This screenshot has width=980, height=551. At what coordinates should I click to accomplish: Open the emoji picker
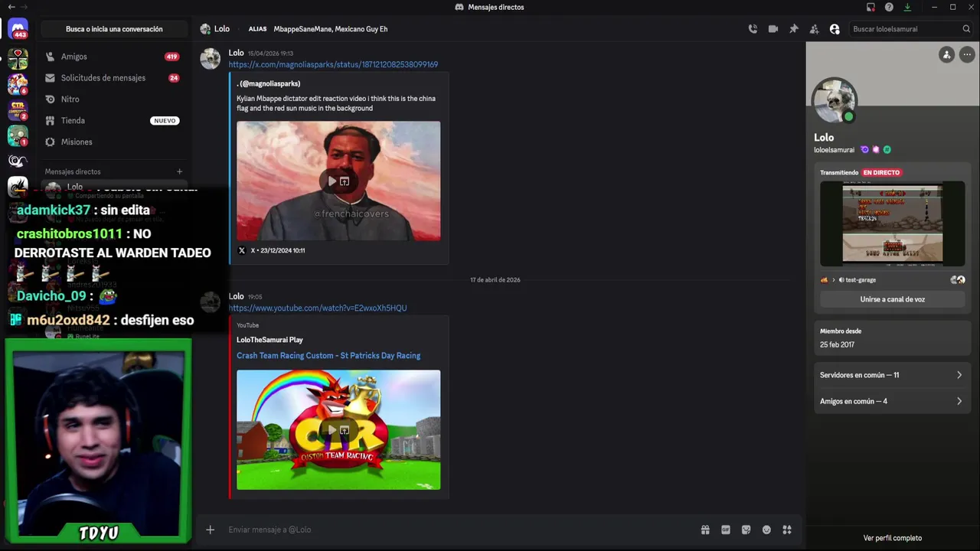pos(766,530)
